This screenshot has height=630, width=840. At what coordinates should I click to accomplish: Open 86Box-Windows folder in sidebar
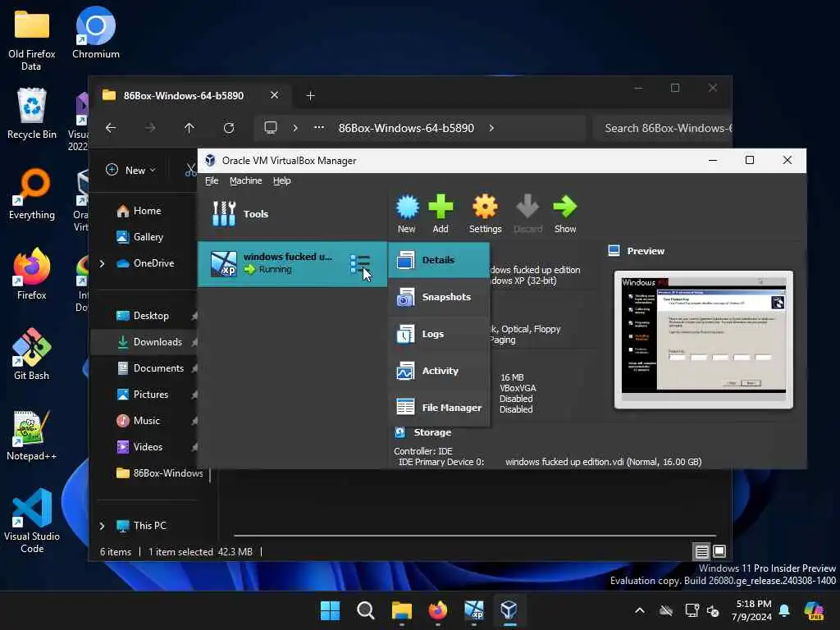coord(160,473)
